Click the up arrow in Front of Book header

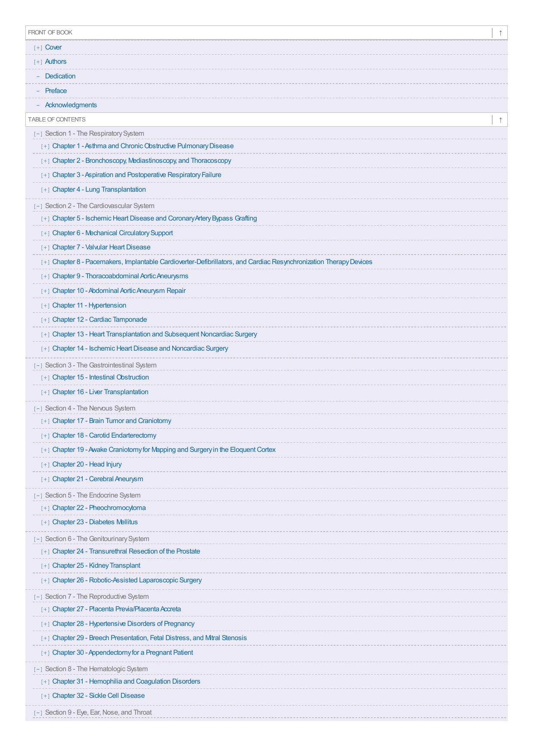[x=500, y=33]
